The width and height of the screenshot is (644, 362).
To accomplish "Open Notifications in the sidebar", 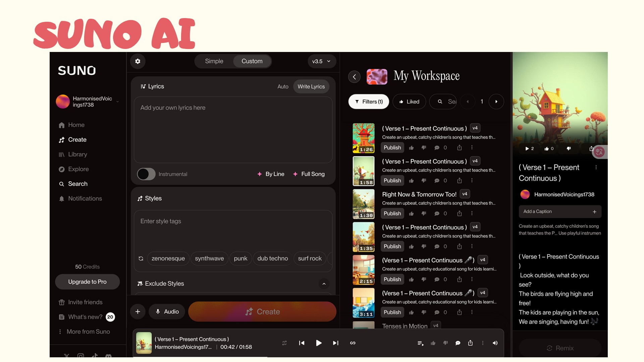I will tap(80, 199).
